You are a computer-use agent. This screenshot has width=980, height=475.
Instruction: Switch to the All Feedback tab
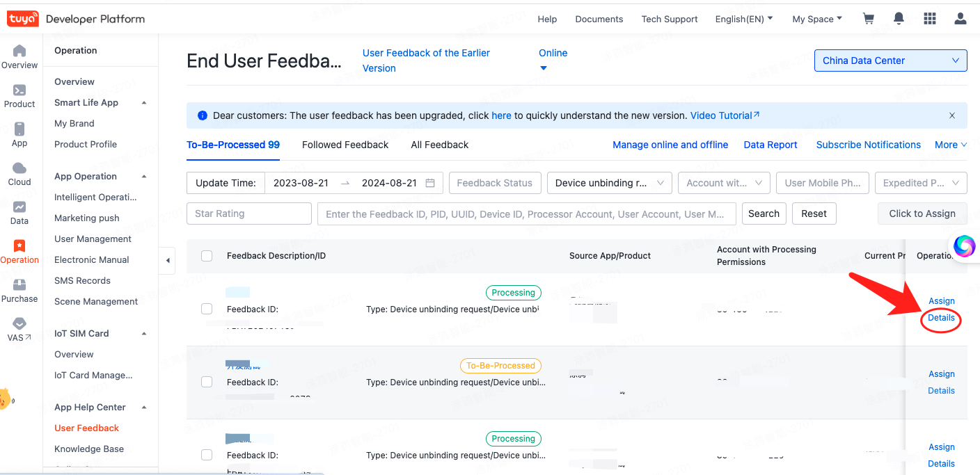(440, 145)
